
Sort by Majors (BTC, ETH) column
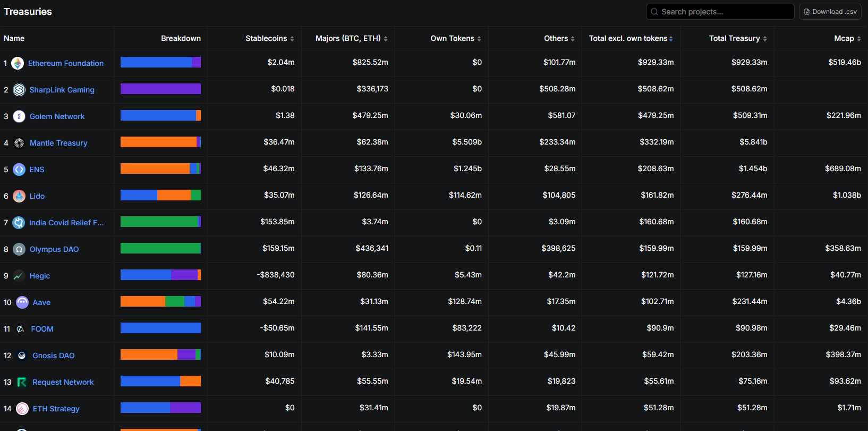click(351, 38)
